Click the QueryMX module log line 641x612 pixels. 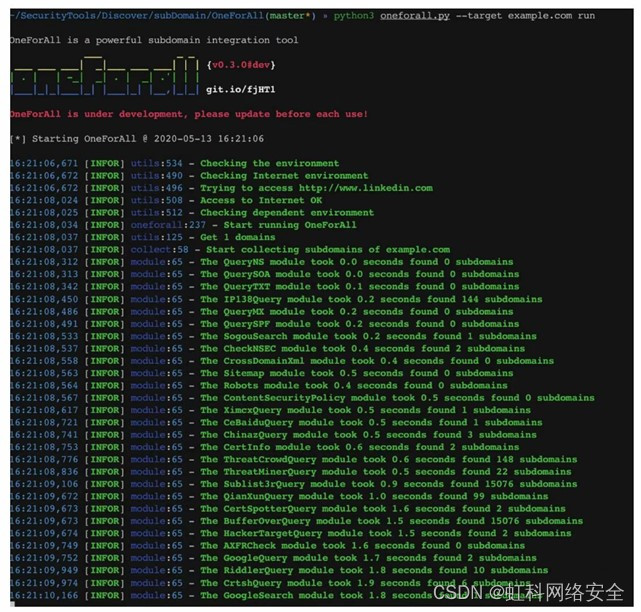[262, 312]
